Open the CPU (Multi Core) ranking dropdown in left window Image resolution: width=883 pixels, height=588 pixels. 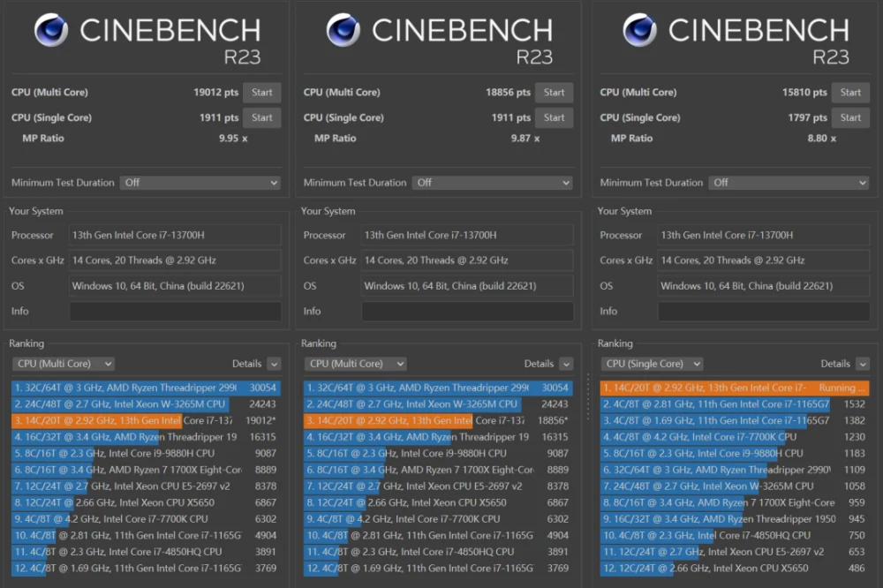[64, 364]
